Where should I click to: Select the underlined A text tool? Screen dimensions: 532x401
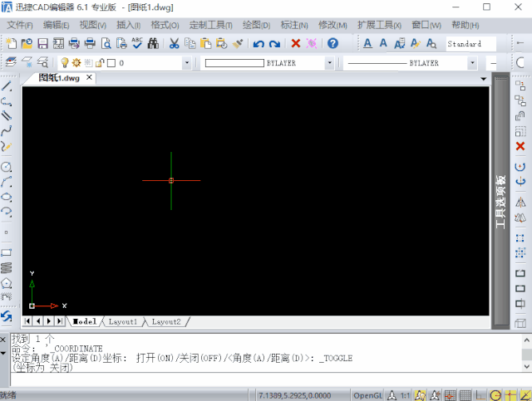[367, 43]
